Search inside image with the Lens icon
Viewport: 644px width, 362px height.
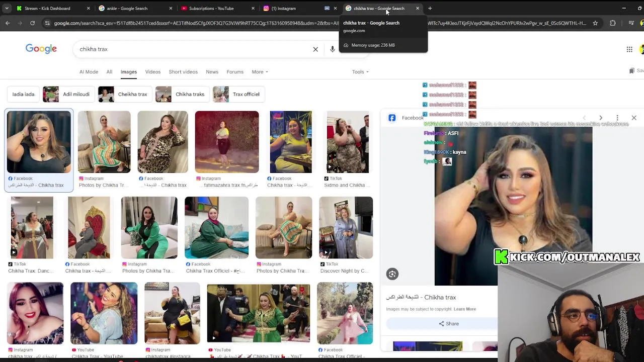pos(392,274)
